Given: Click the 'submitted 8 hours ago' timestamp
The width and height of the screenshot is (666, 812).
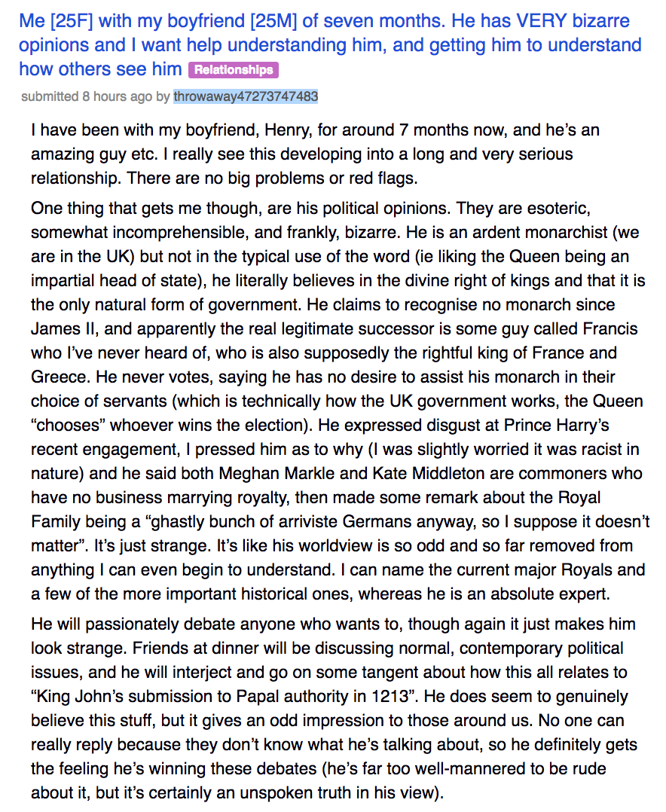Looking at the screenshot, I should coord(87,96).
